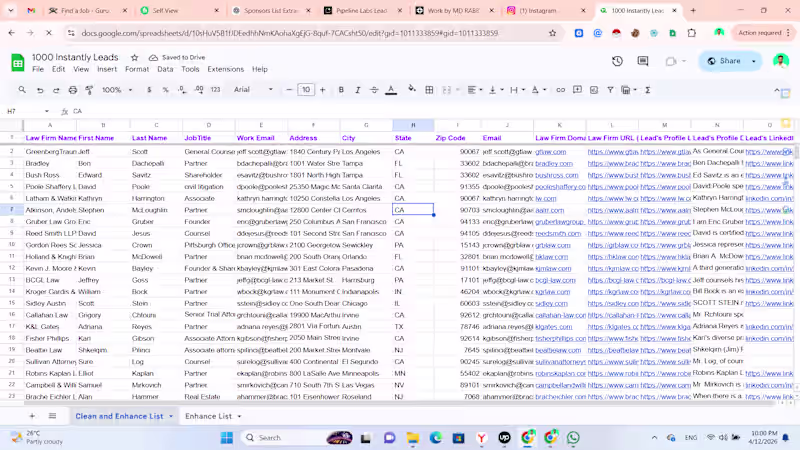Open the Edit menu
Screen dimensions: 800x450
pyautogui.click(x=58, y=69)
